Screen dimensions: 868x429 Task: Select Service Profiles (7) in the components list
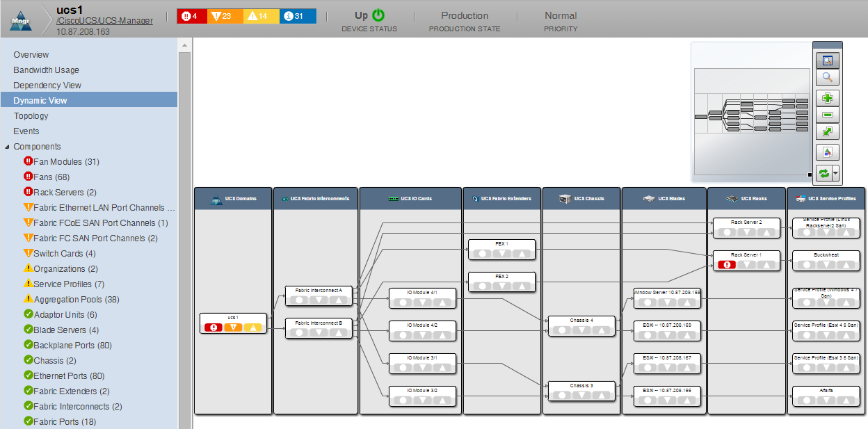tap(69, 284)
